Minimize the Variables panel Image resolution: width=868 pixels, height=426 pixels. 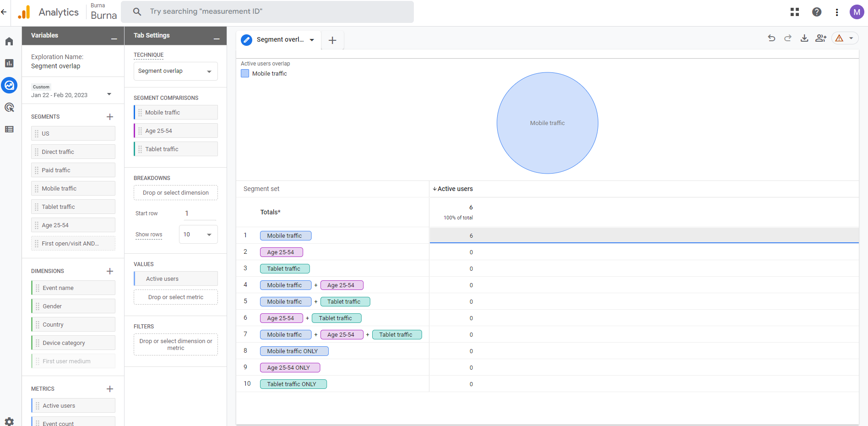[x=114, y=36]
